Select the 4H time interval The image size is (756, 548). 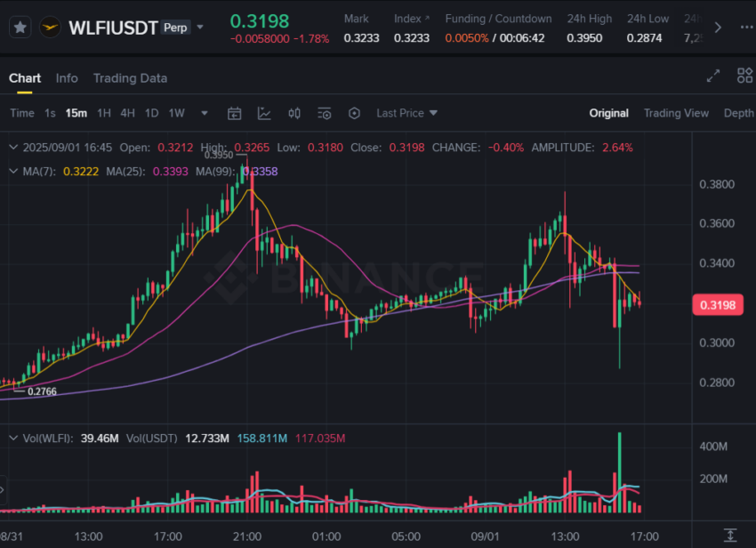(x=127, y=113)
